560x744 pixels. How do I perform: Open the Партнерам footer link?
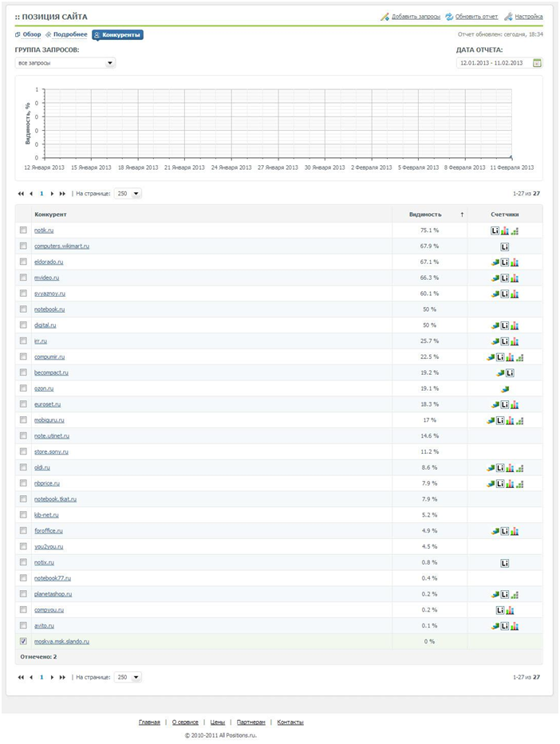pyautogui.click(x=251, y=722)
